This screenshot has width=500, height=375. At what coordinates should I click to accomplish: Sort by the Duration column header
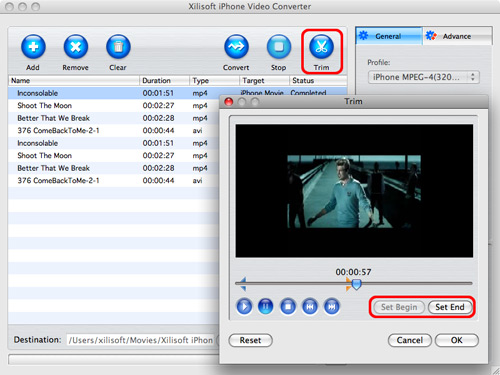(164, 81)
